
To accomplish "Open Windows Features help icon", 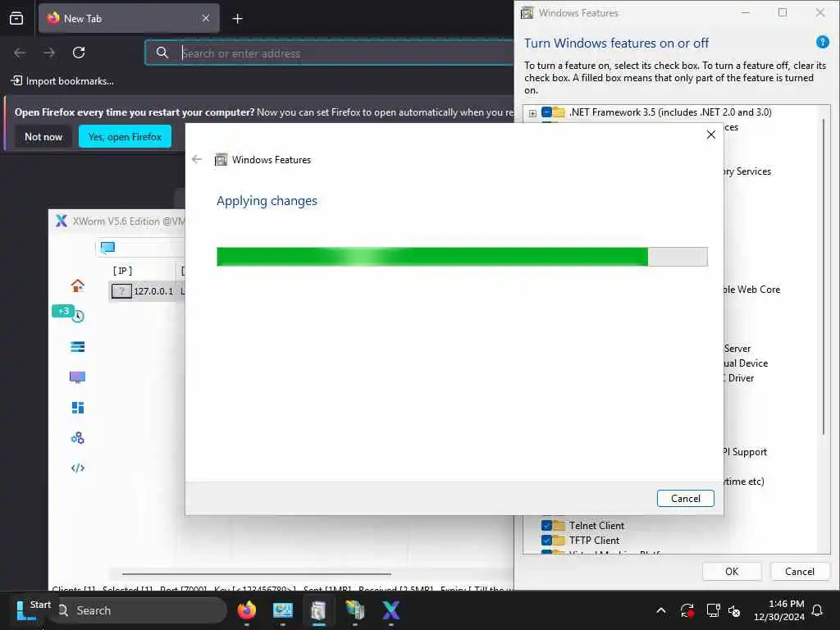I will tap(822, 42).
